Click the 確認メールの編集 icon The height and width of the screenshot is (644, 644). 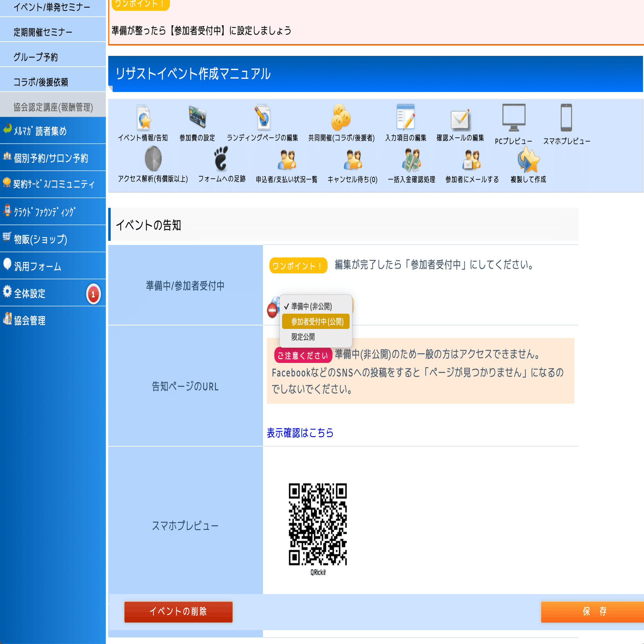(460, 120)
